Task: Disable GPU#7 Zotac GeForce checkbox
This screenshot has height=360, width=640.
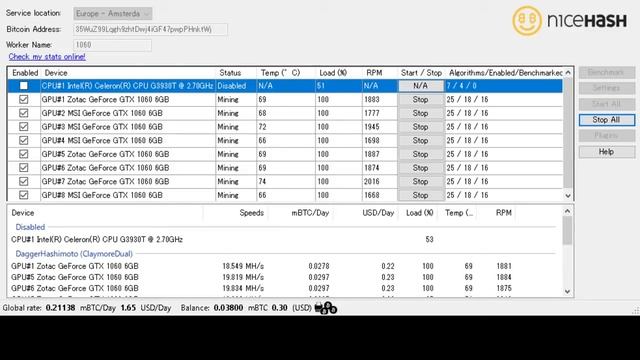Action: [24, 182]
